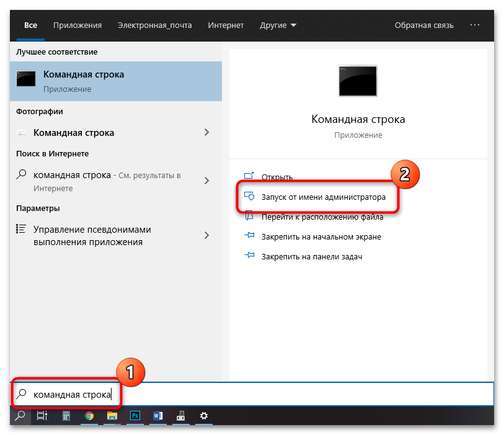504x435 pixels.
Task: Open Task View from the taskbar
Action: tap(42, 416)
